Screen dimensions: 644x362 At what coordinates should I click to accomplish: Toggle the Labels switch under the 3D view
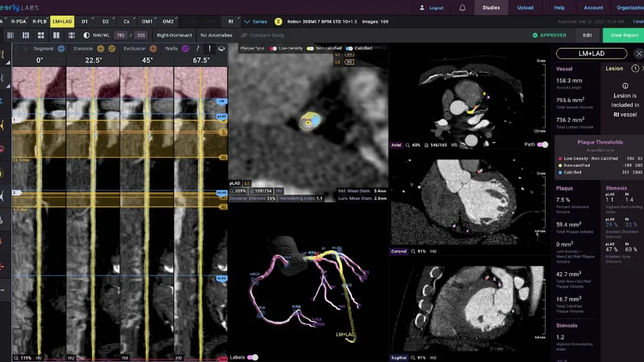click(x=253, y=357)
